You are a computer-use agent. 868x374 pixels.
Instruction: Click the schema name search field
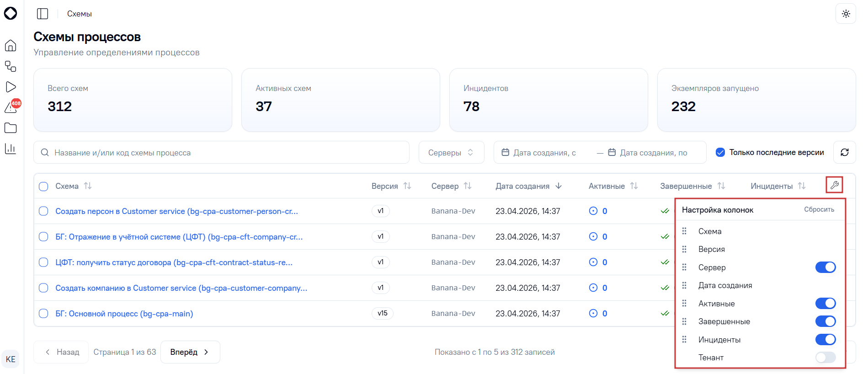coord(221,152)
